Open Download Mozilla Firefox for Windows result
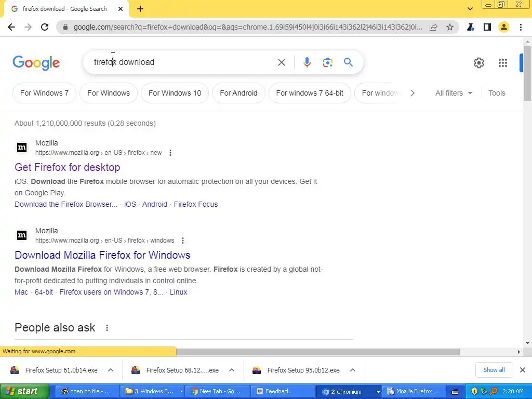The height and width of the screenshot is (399, 532). pyautogui.click(x=102, y=255)
